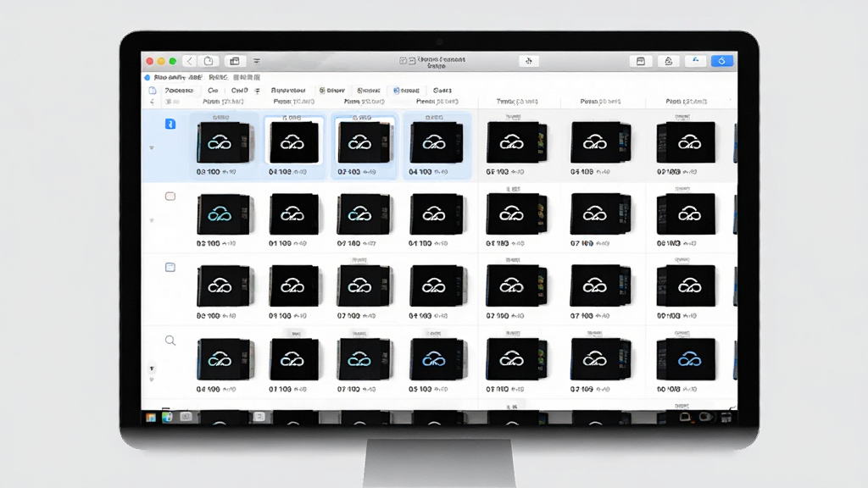Viewport: 868px width, 488px height.
Task: Open the first thumbnail in the third row
Action: (225, 286)
